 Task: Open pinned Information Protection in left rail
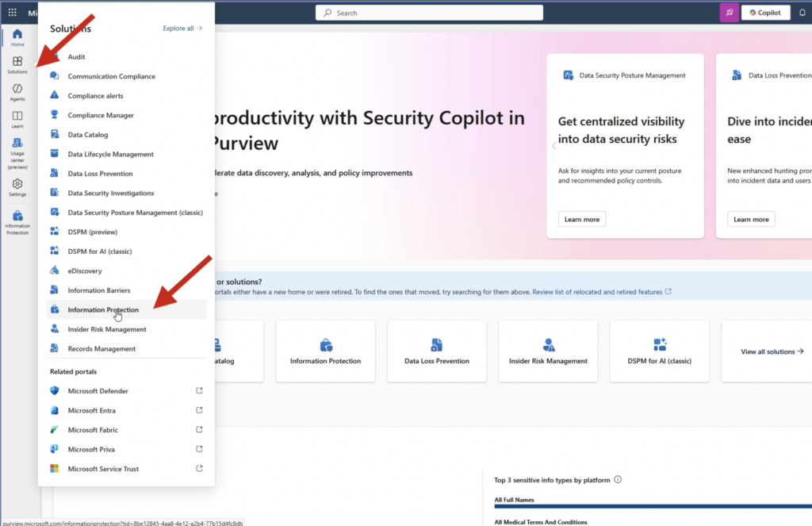point(17,223)
